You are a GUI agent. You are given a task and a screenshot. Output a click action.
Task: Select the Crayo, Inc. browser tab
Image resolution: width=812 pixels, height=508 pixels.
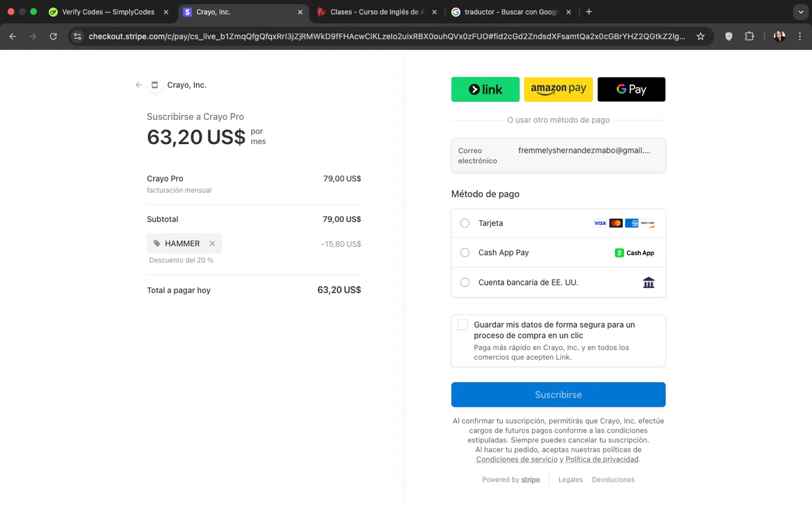click(x=243, y=12)
